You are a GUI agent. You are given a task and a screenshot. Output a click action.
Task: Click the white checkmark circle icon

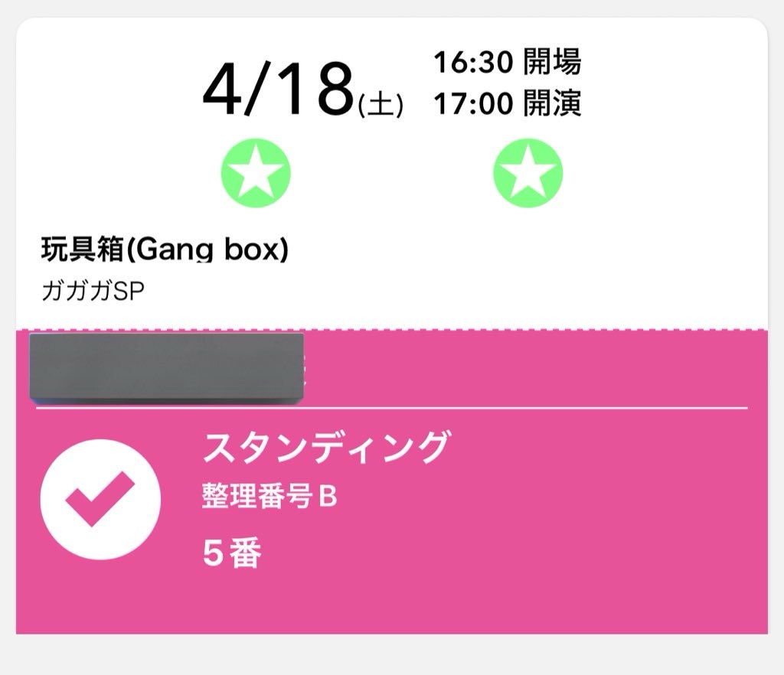[100, 500]
